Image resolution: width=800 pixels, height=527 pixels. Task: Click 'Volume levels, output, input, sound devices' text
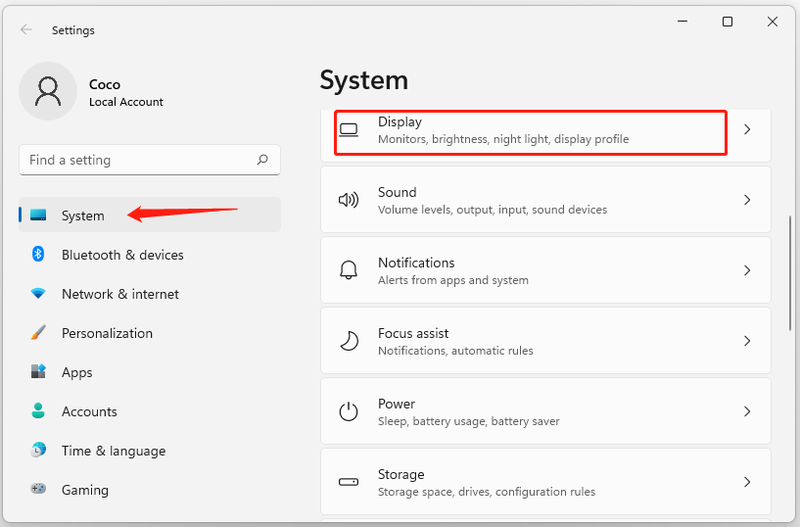[x=492, y=210]
